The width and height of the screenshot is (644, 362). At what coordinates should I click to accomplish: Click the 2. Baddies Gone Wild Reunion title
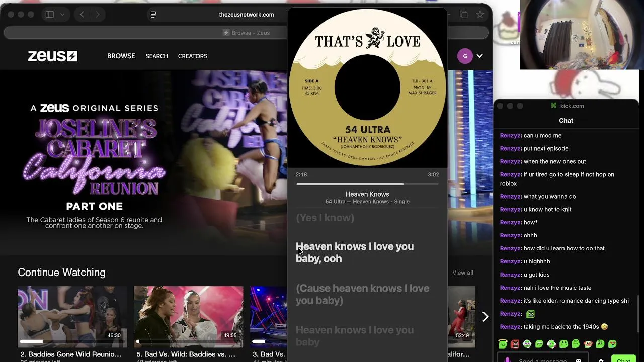tap(71, 354)
